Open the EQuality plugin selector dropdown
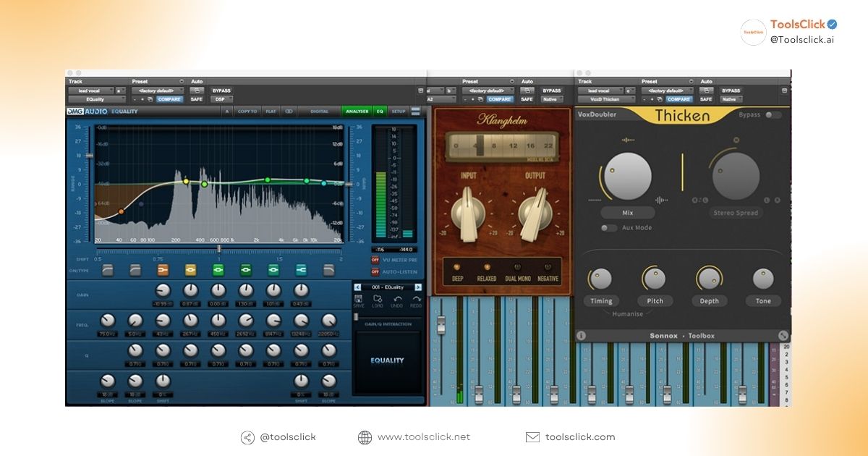 [x=96, y=99]
